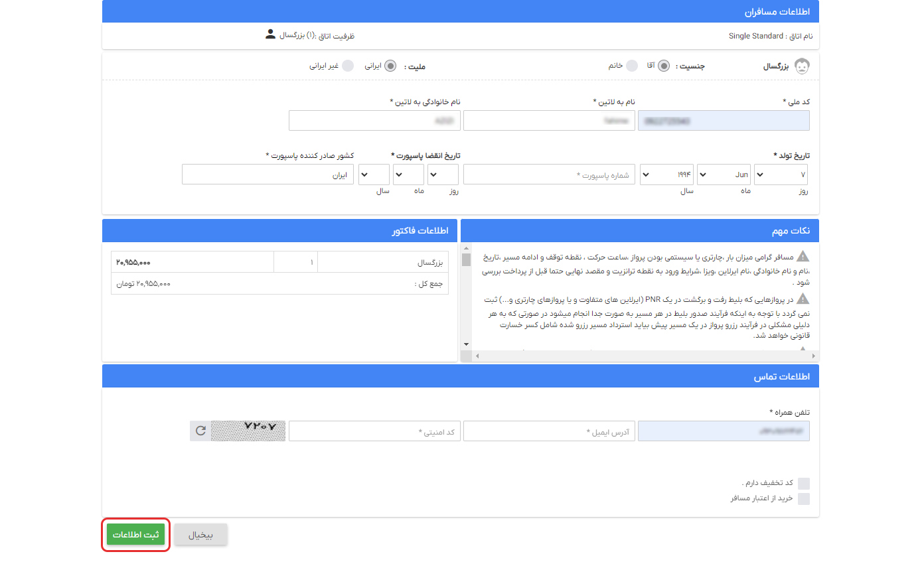Expand the passport expiry year dropdown
Screen dimensions: 924x562
pos(374,174)
